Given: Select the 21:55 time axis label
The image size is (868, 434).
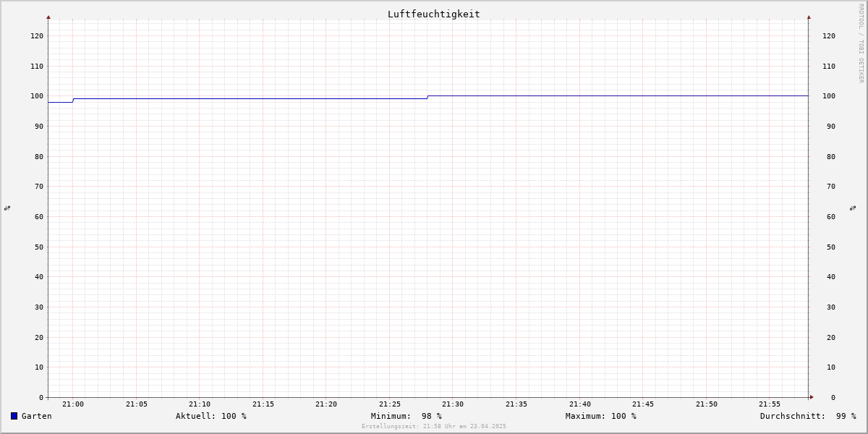Looking at the screenshot, I should [x=770, y=404].
